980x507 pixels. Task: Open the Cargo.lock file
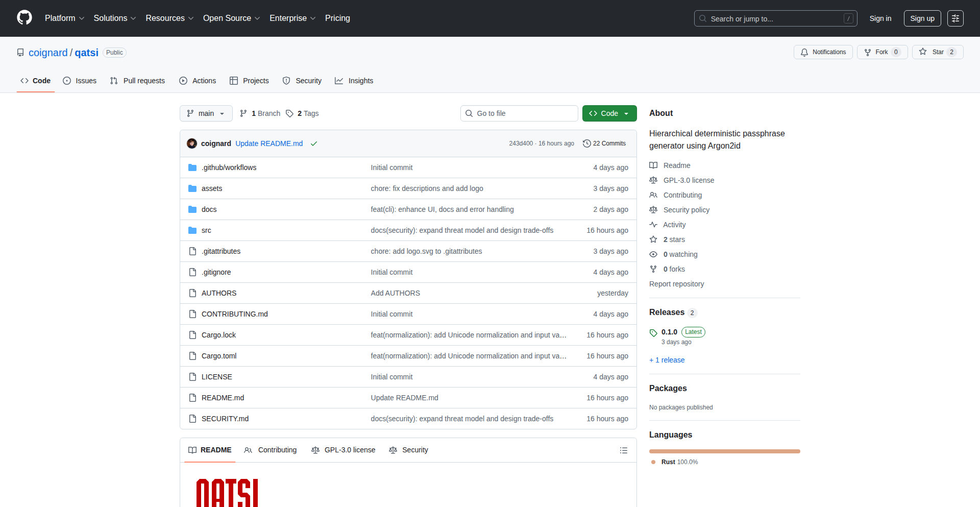tap(218, 335)
